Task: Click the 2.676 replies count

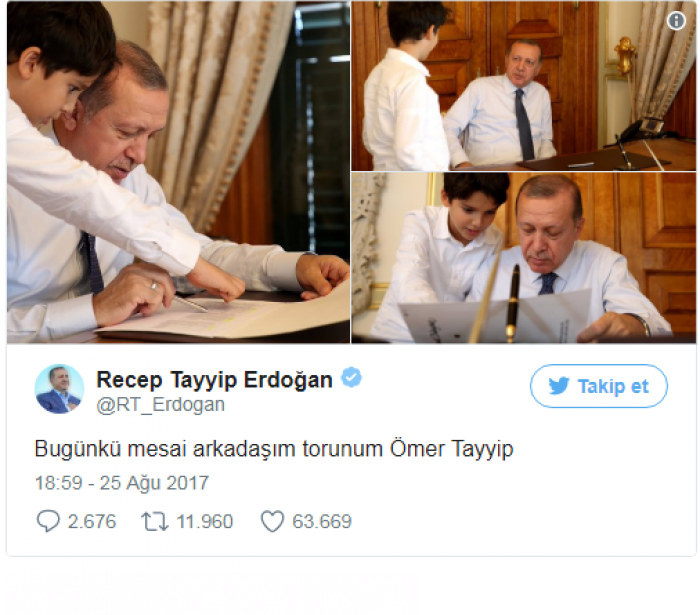Action: [x=92, y=521]
